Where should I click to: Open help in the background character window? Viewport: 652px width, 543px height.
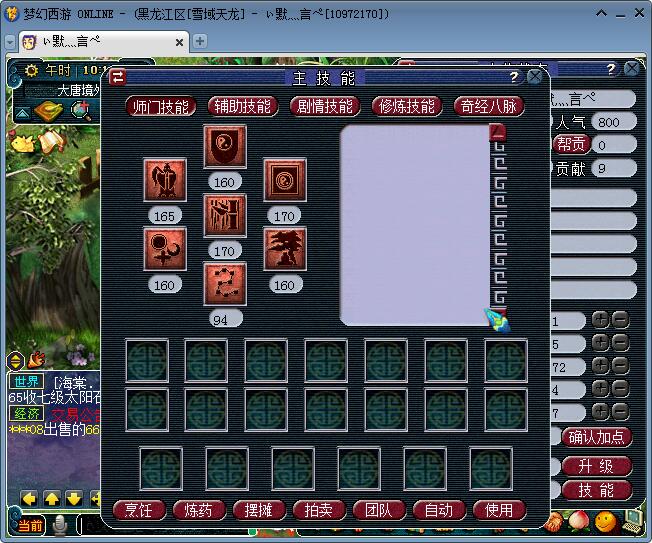click(610, 69)
